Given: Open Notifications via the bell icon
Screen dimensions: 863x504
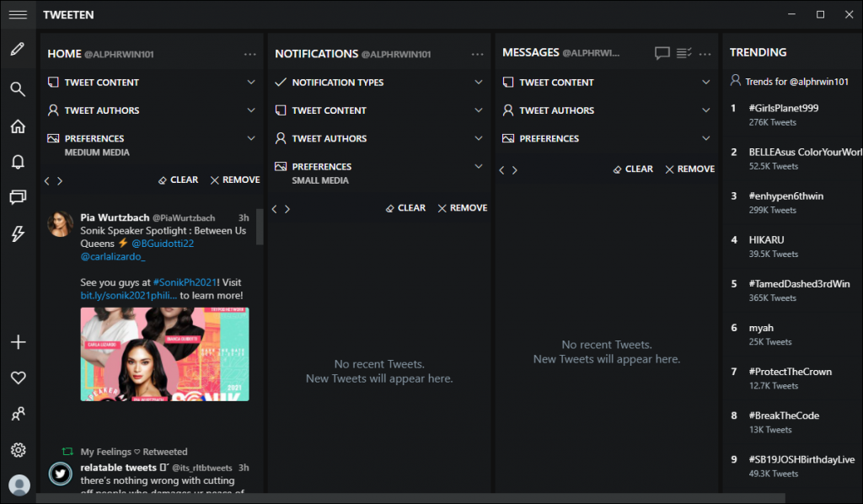Looking at the screenshot, I should point(18,161).
